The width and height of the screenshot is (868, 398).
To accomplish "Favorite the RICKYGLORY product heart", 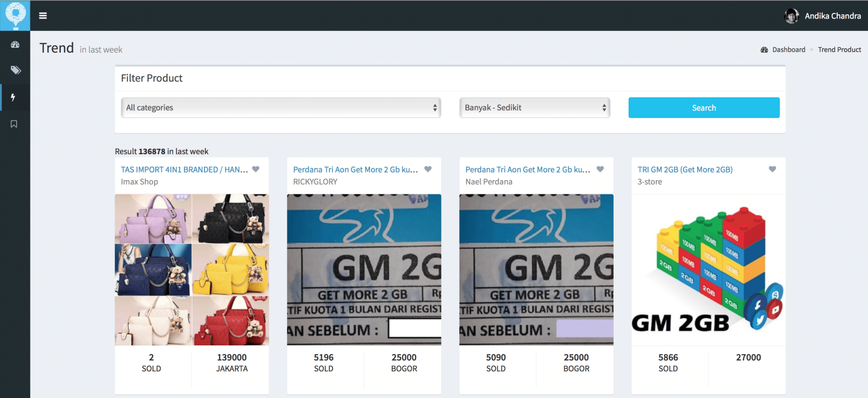I will 428,169.
